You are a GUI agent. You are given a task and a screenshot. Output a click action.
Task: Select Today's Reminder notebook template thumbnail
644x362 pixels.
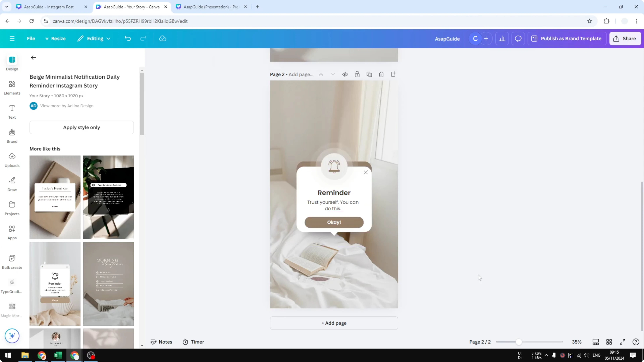(x=55, y=197)
